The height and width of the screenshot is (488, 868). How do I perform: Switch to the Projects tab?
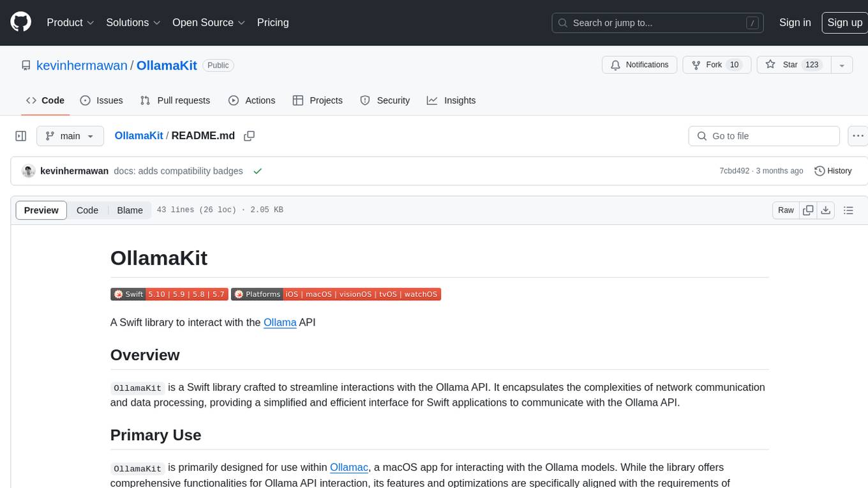318,100
